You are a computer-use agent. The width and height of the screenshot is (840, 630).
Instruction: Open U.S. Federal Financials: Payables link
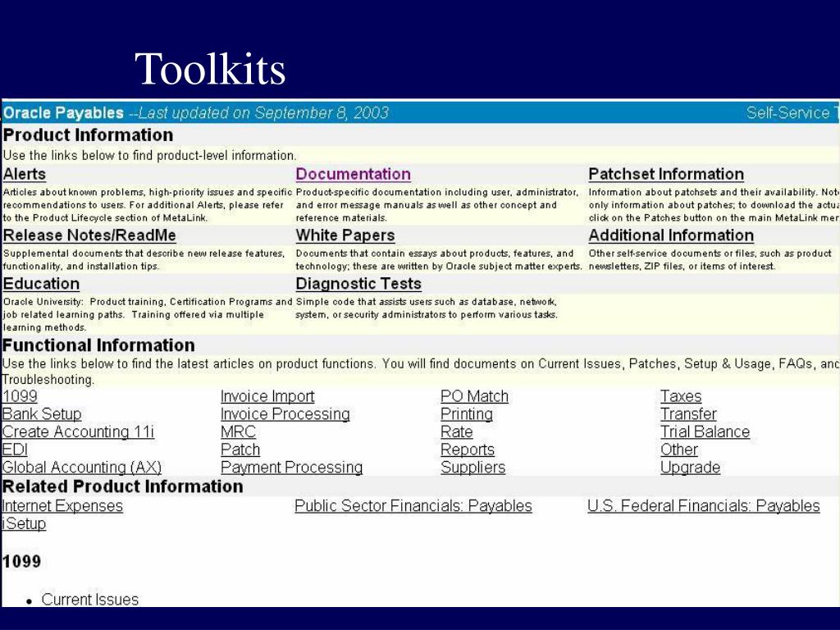[x=703, y=505]
